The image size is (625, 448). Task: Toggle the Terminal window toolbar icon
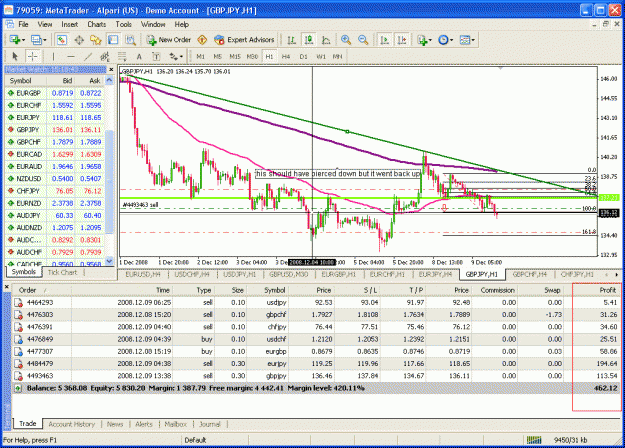tap(113, 40)
